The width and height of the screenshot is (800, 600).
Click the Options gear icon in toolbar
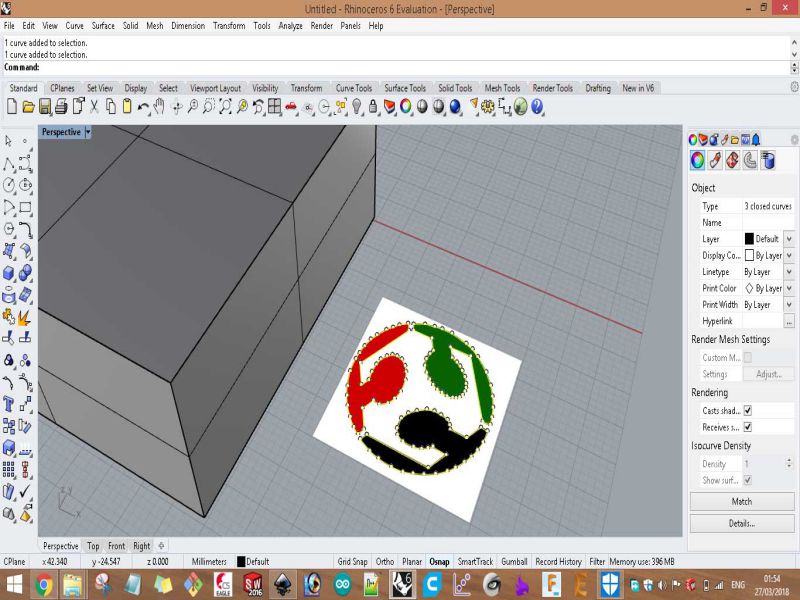[488, 107]
